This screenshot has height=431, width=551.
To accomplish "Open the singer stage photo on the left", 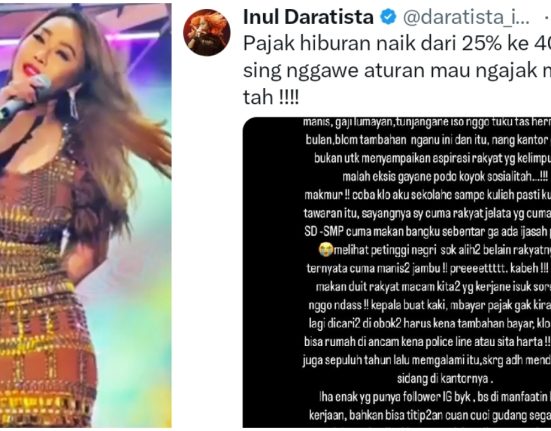I will pyautogui.click(x=86, y=215).
